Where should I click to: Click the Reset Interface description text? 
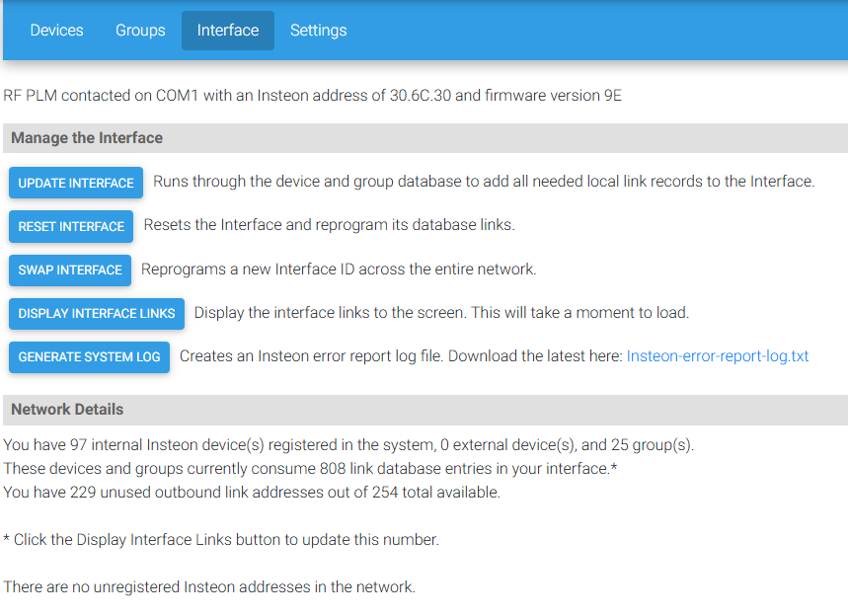[330, 225]
